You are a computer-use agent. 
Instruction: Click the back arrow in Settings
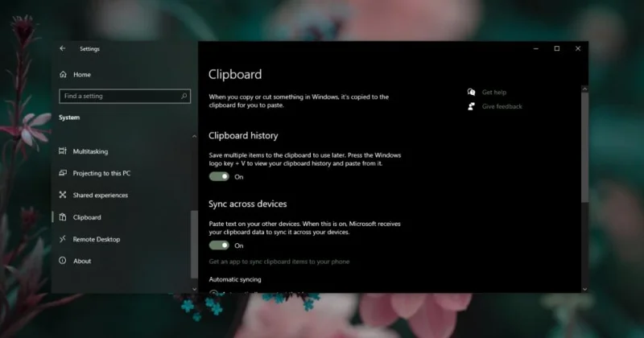tap(63, 48)
